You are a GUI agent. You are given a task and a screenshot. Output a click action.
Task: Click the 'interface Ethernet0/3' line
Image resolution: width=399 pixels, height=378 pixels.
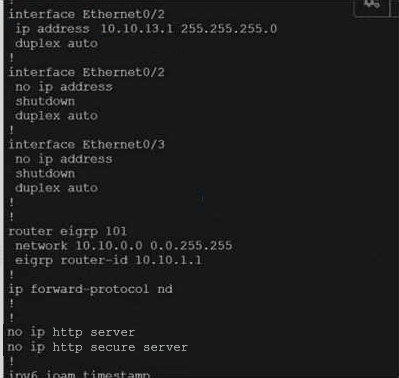[86, 145]
